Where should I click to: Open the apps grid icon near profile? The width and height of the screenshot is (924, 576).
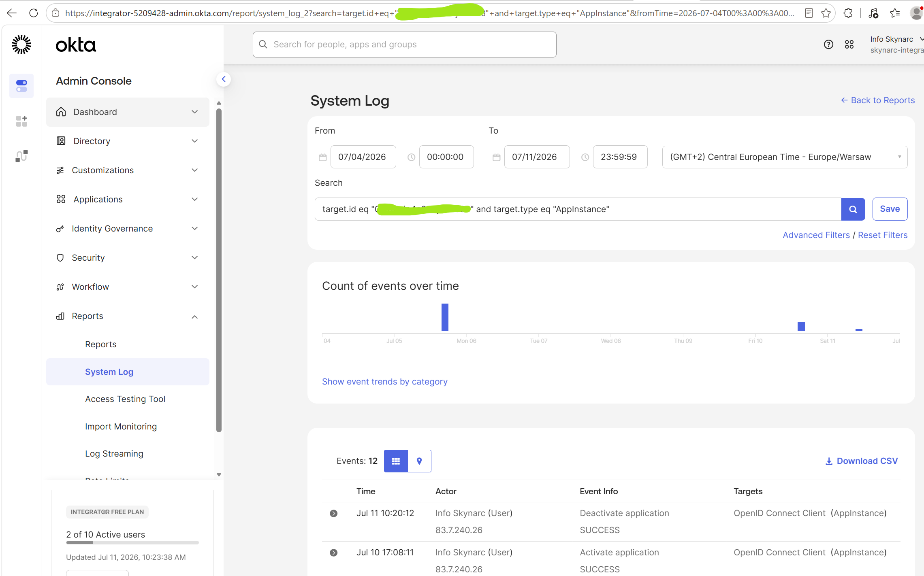point(849,45)
